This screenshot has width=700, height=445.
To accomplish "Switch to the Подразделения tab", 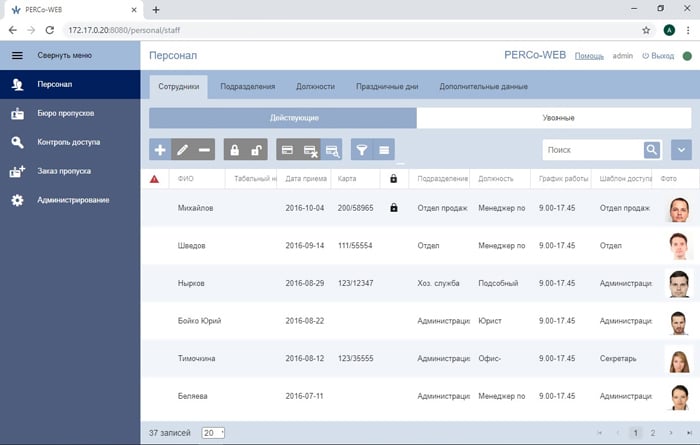I will [248, 87].
